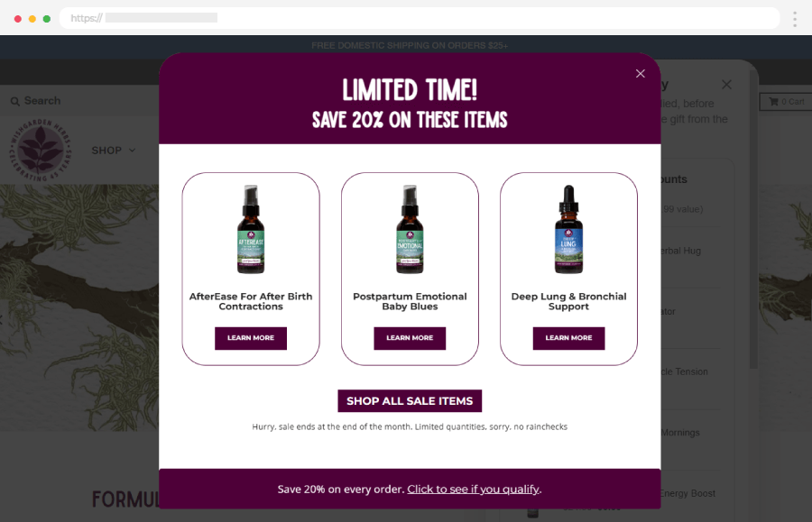Image resolution: width=812 pixels, height=522 pixels.
Task: Click the red window control dot
Action: pos(18,19)
